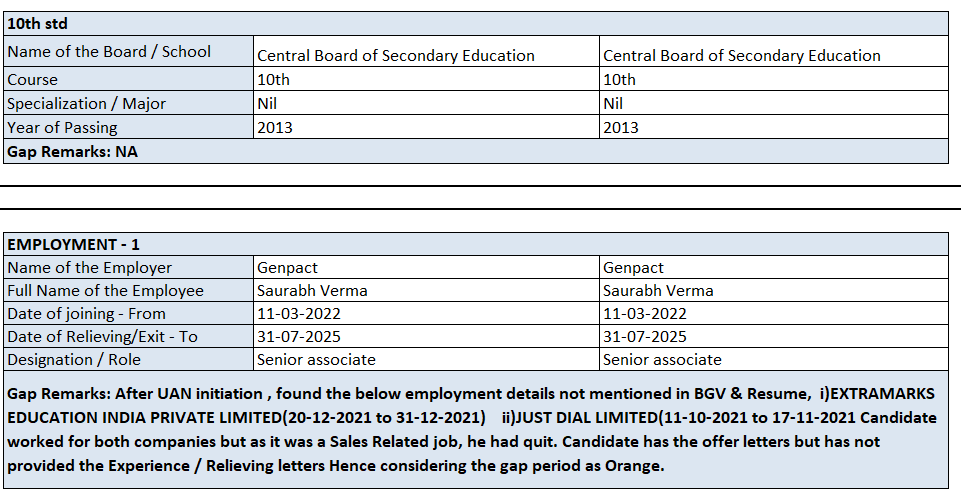Screen dimensions: 961x498
Task: Click the rightmost column 31-07-2025 exit date
Action: [x=645, y=336]
